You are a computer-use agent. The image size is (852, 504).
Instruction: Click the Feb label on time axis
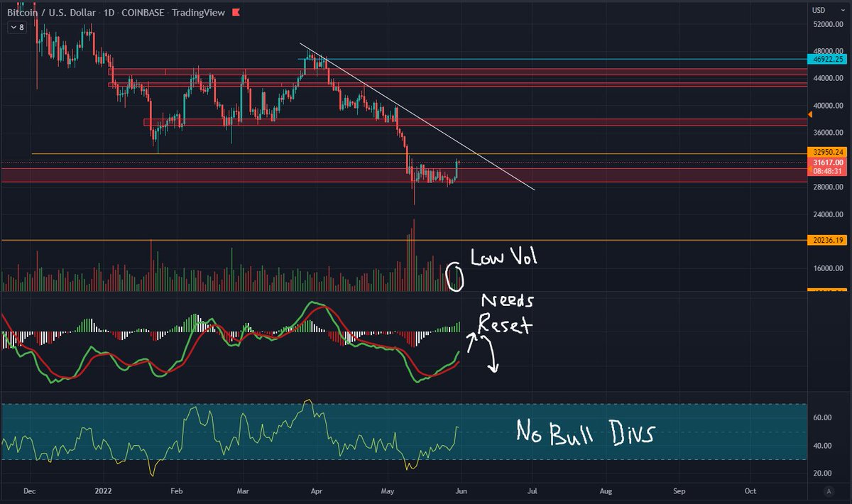click(x=177, y=491)
